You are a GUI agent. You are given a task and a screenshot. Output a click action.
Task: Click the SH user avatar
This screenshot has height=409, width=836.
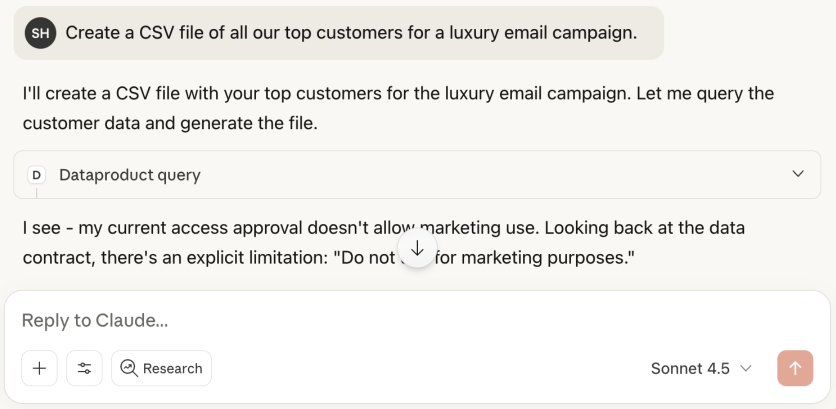[x=40, y=33]
